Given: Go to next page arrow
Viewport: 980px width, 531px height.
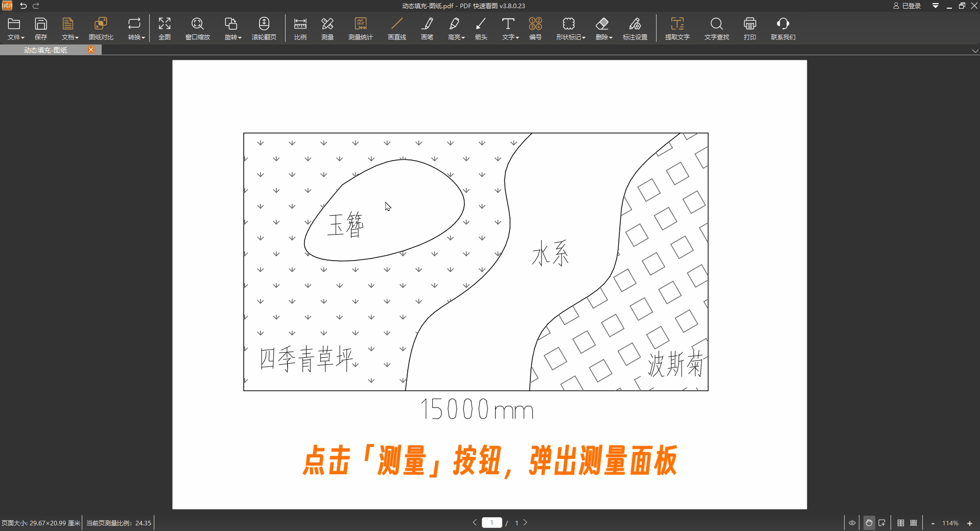Looking at the screenshot, I should click(525, 522).
